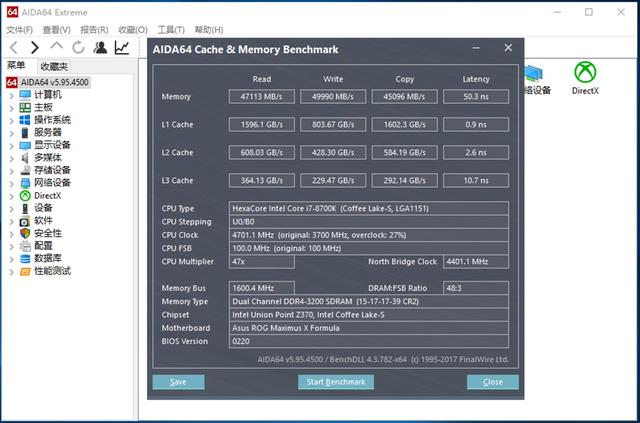This screenshot has height=423, width=640.
Task: Expand the 主板 tree node
Action: [11, 108]
